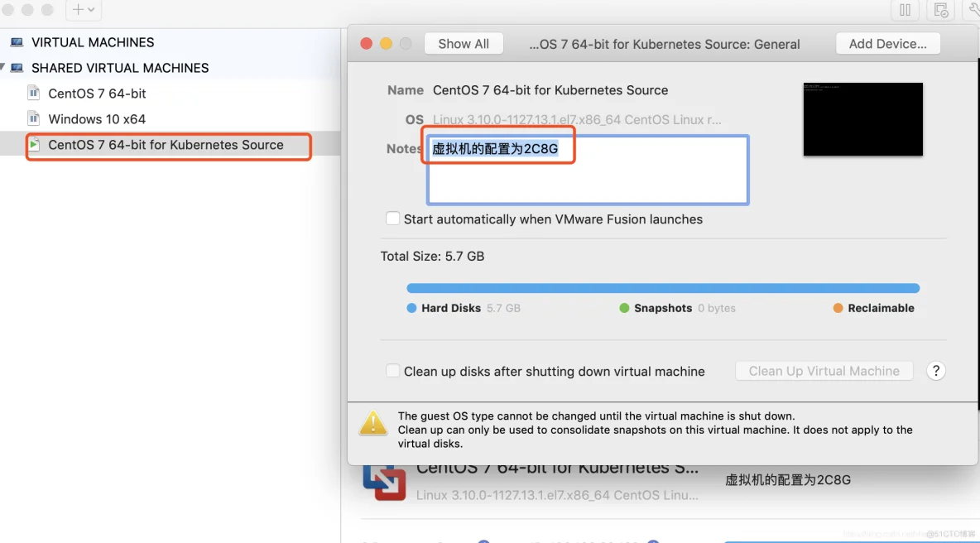Enable Start automatically when VMware Fusion launches

[392, 219]
